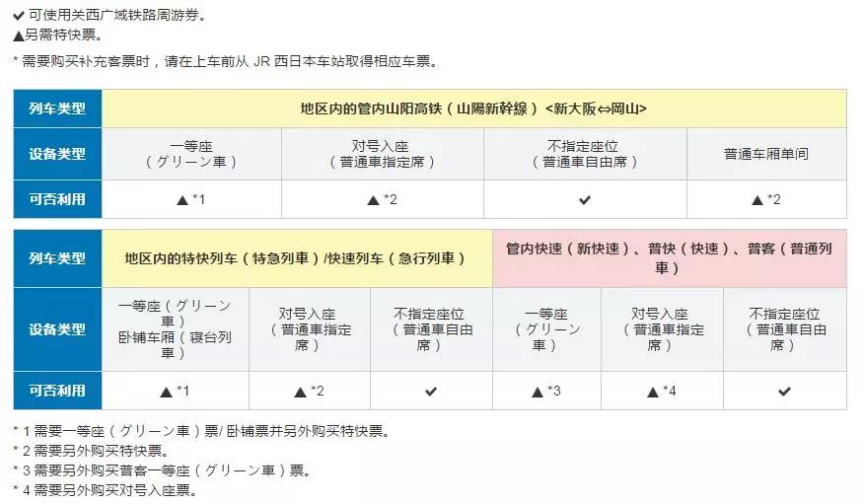
Task: Select the pink 管内快速 header cell
Action: click(670, 258)
